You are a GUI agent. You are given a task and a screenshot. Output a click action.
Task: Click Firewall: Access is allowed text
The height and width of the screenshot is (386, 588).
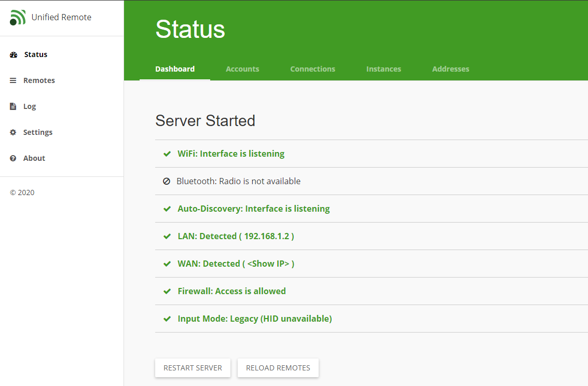(232, 292)
